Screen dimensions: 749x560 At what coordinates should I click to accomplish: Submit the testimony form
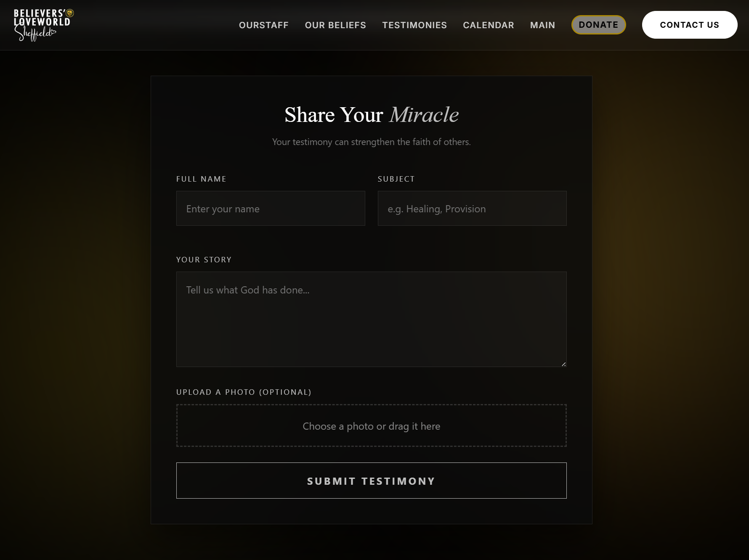coord(372,481)
